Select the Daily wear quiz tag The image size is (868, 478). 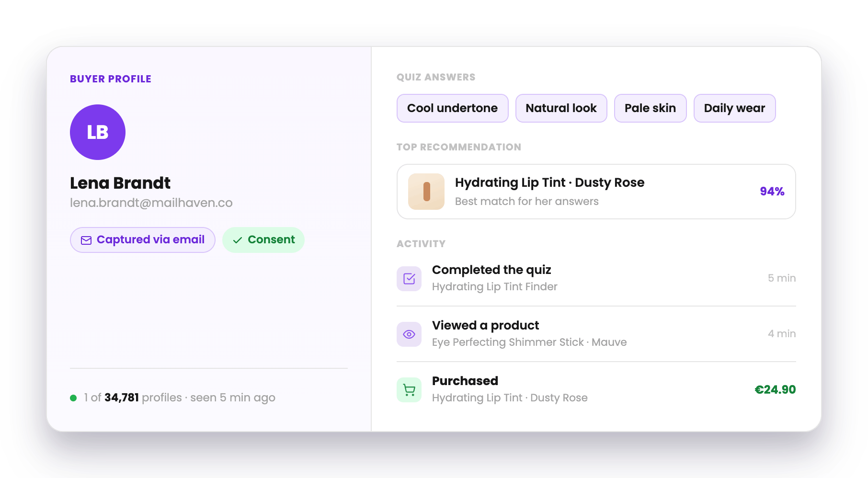coord(734,108)
